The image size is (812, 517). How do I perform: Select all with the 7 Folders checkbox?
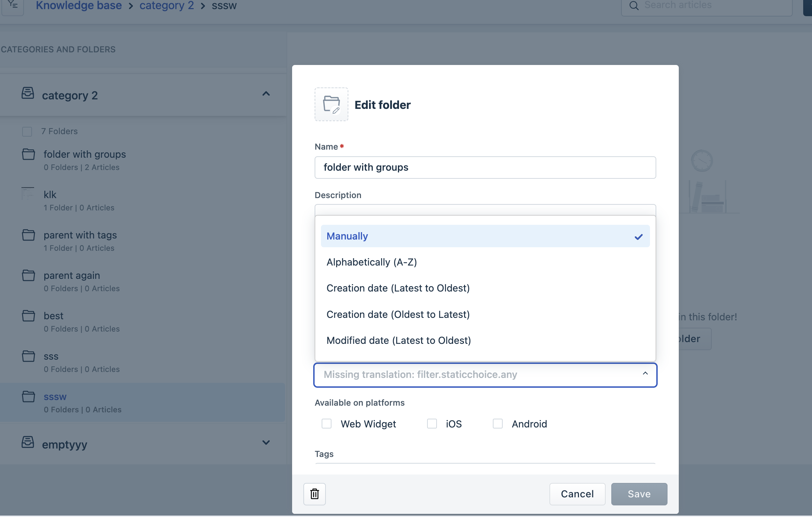(27, 131)
